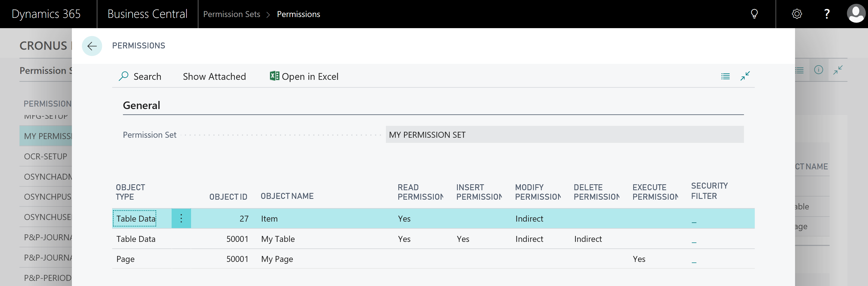Navigate to Permission Sets breadcrumb
The image size is (868, 286).
[x=232, y=14]
